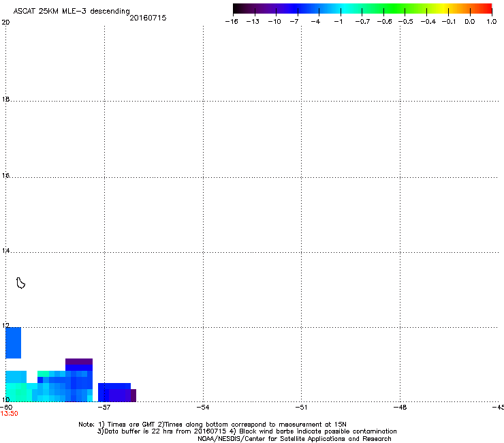The image size is (504, 443).
Task: Click the color bar label -0.5
Action: click(406, 22)
